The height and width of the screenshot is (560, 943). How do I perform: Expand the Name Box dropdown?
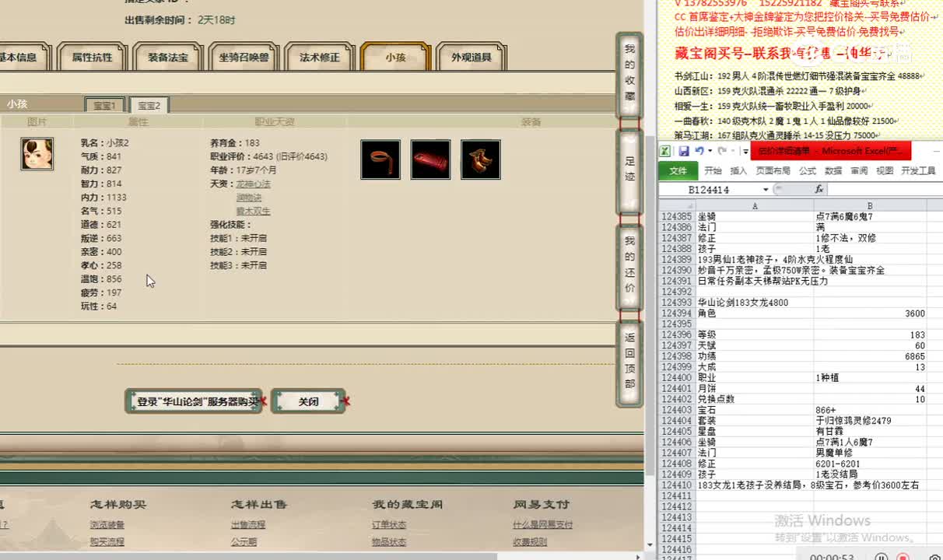tap(766, 190)
